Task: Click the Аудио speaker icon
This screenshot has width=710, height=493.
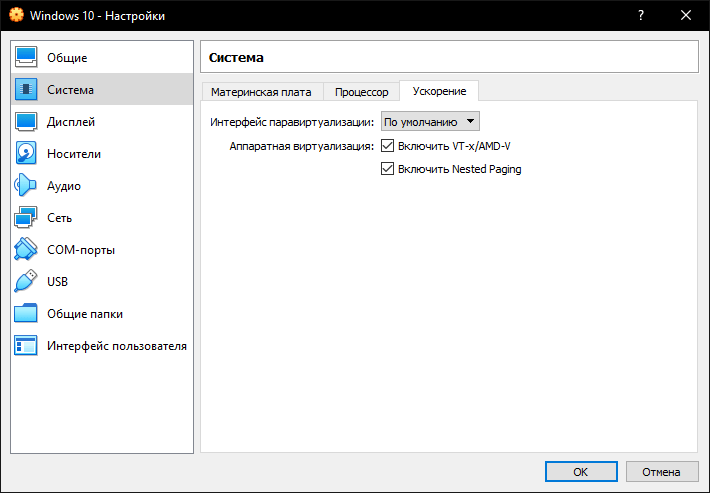Action: 26,186
